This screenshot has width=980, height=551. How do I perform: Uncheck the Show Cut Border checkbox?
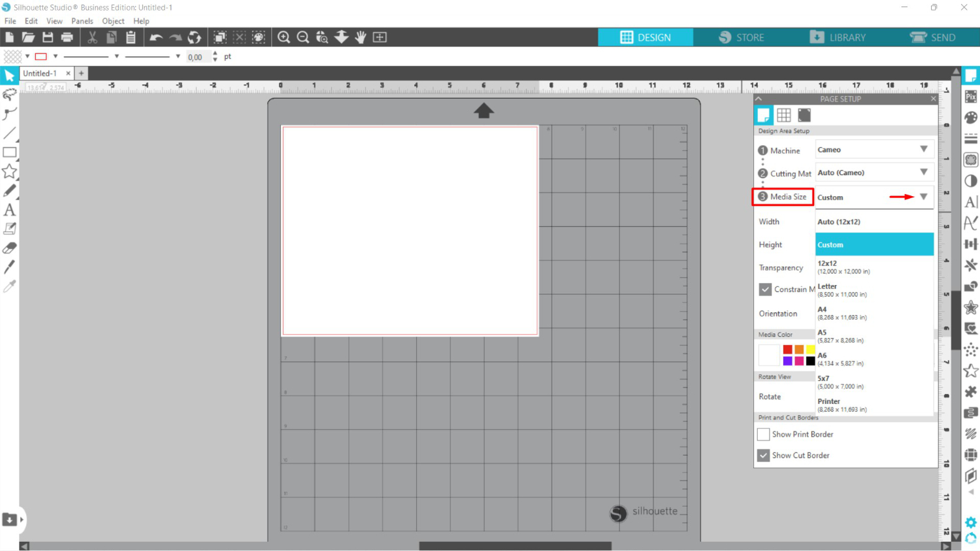(x=763, y=455)
